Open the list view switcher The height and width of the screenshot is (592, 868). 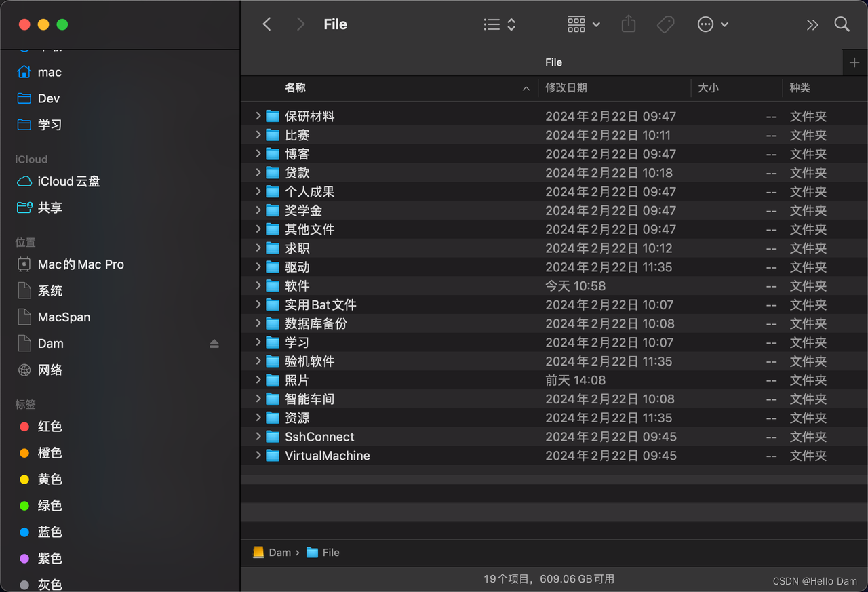pyautogui.click(x=500, y=24)
